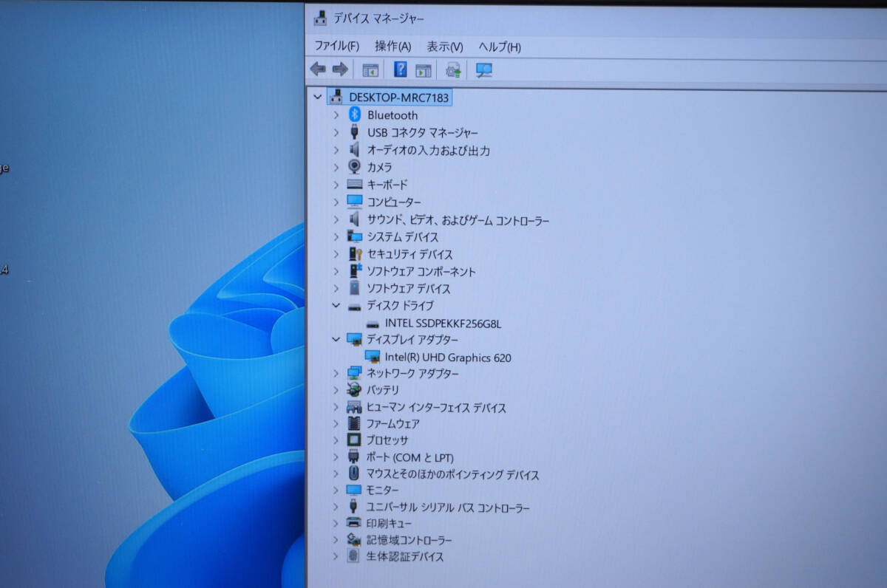This screenshot has height=588, width=887.
Task: Select the キーボード keyboard icon
Action: tap(355, 184)
